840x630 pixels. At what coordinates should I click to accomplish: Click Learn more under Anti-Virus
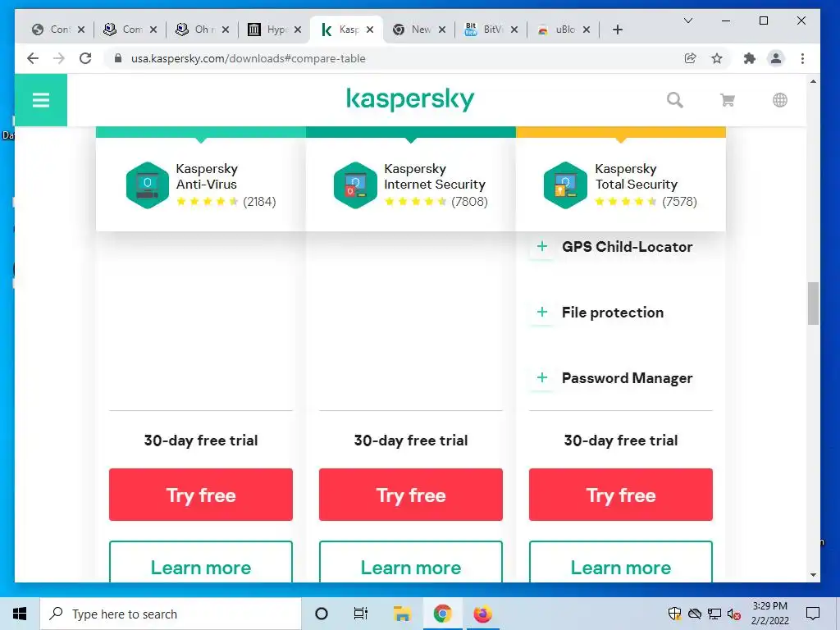(x=201, y=562)
